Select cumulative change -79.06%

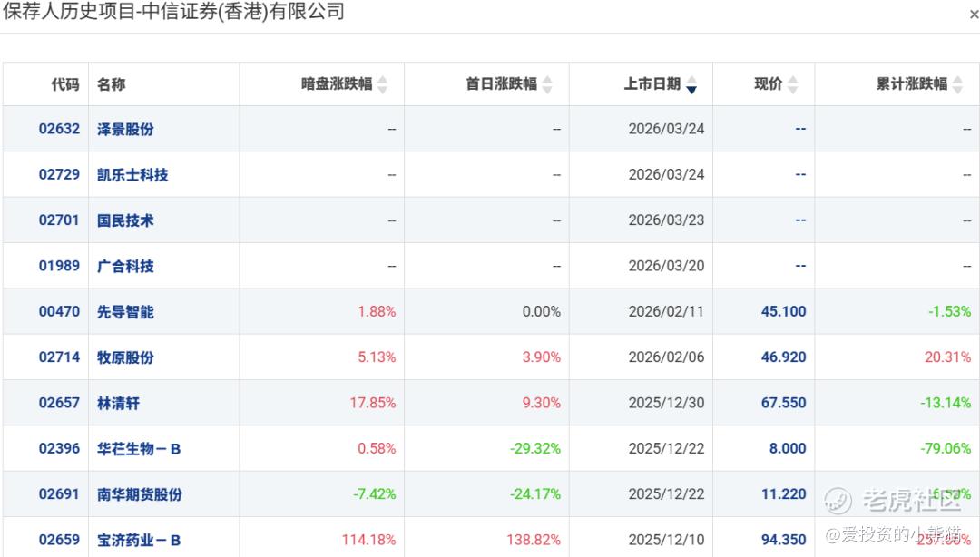[x=946, y=448]
